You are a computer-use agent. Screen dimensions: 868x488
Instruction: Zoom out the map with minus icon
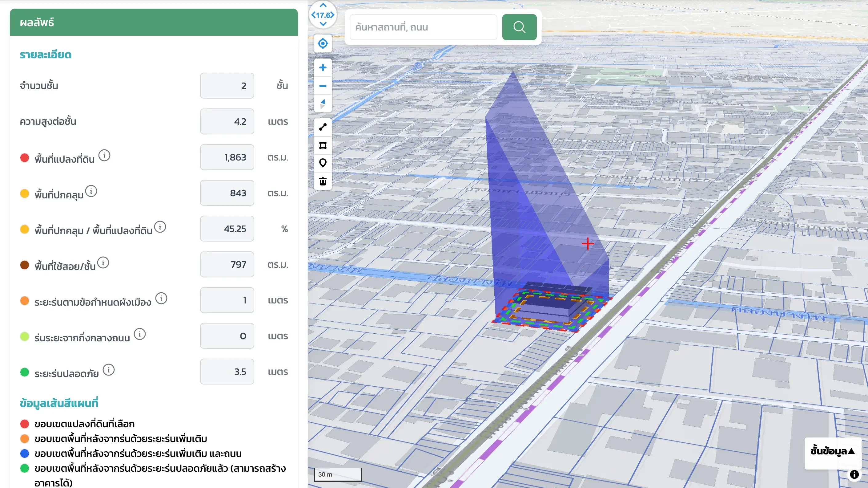tap(323, 86)
